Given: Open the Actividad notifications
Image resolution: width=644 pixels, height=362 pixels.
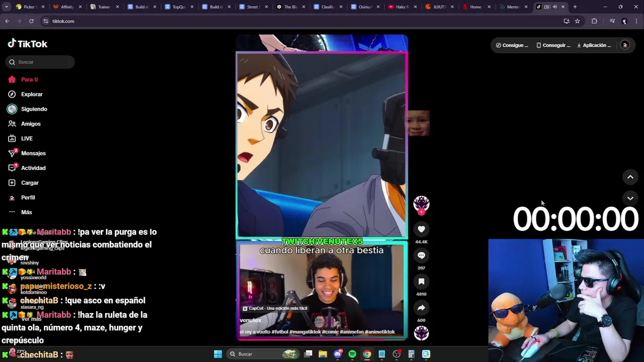Looking at the screenshot, I should [x=27, y=168].
